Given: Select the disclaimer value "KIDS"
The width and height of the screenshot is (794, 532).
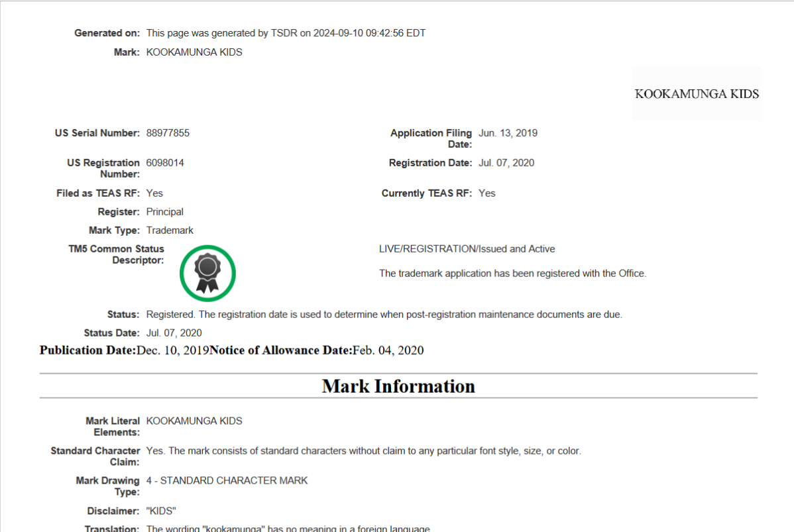Looking at the screenshot, I should click(x=161, y=511).
